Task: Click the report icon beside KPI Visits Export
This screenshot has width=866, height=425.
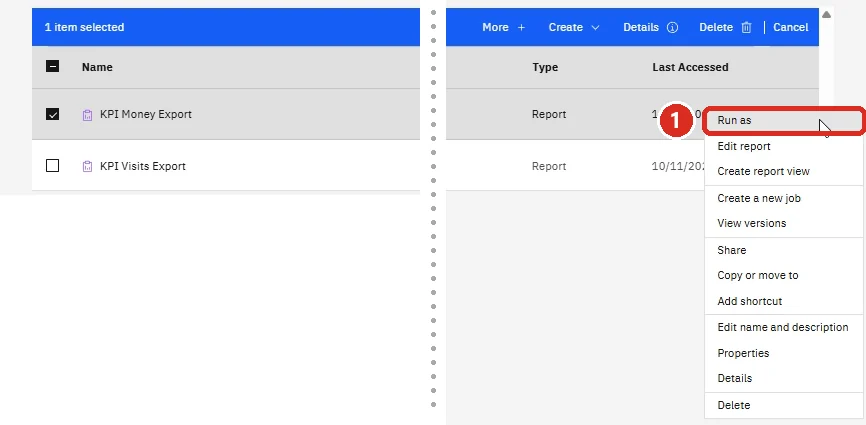Action: 87,166
